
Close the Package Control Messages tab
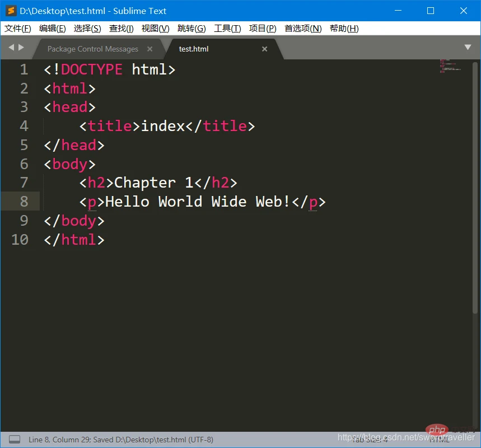click(x=150, y=49)
